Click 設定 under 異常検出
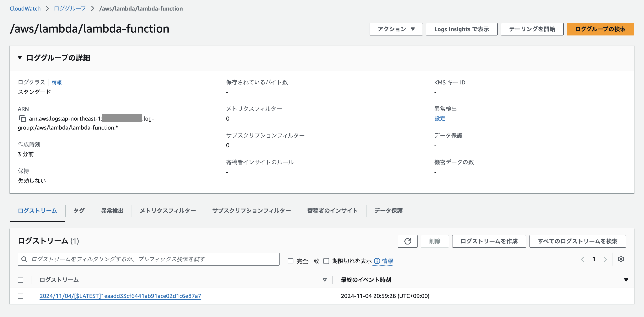 (x=440, y=119)
